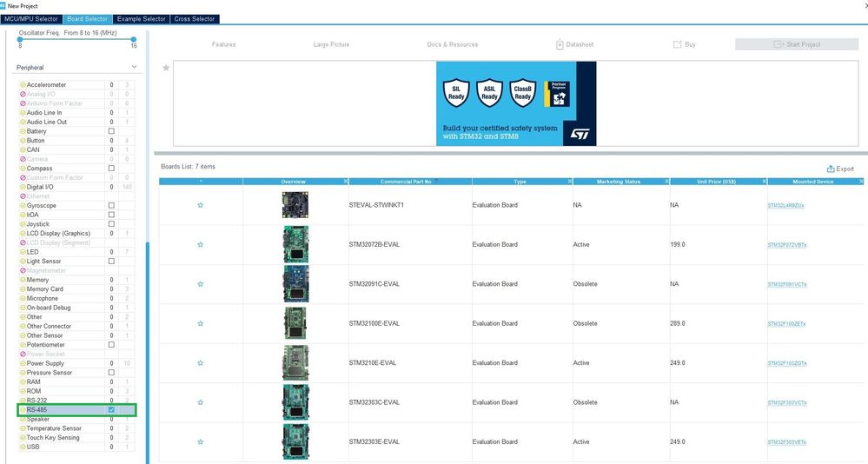Click the Accelerometer count value field
This screenshot has width=868, height=464.
point(111,84)
